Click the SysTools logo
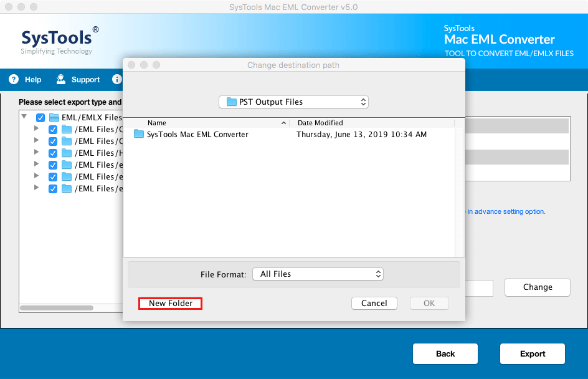The height and width of the screenshot is (379, 588). tap(59, 41)
